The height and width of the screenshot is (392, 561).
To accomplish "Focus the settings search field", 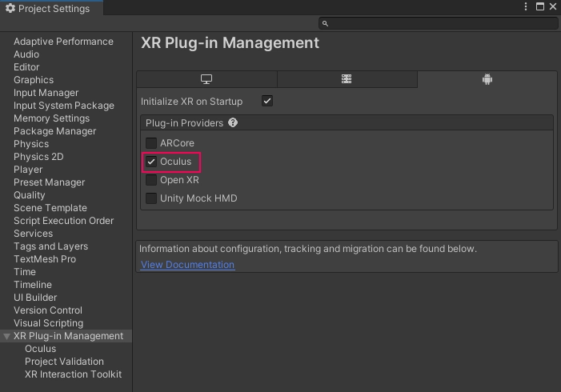I will point(439,23).
